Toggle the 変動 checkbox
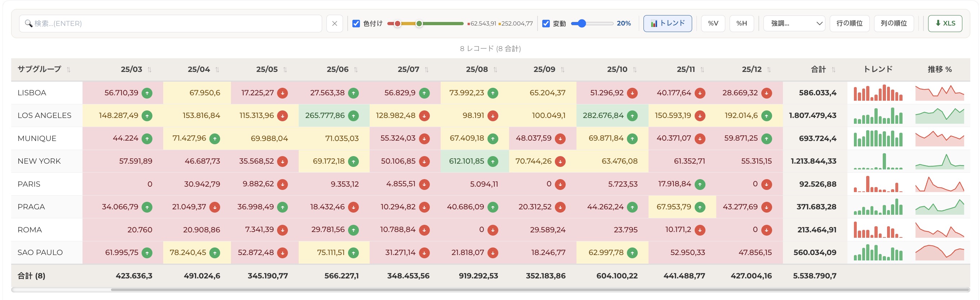This screenshot has height=300, width=980. tap(546, 23)
